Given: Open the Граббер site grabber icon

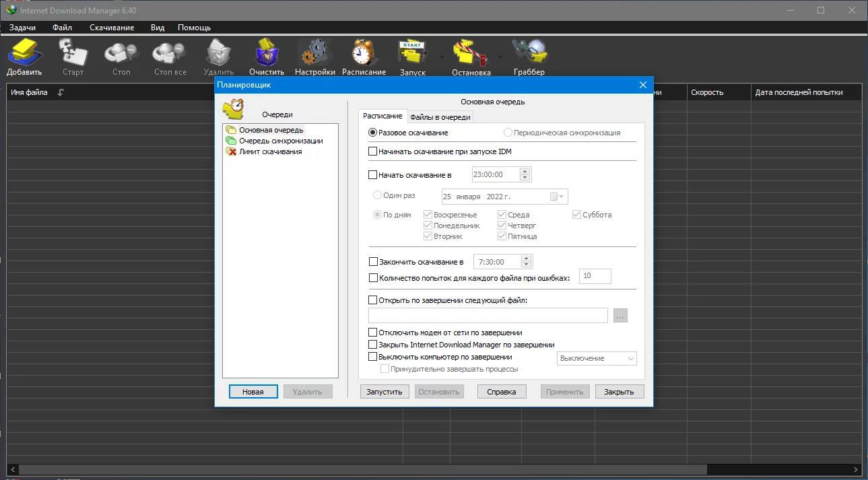Looking at the screenshot, I should pyautogui.click(x=529, y=53).
